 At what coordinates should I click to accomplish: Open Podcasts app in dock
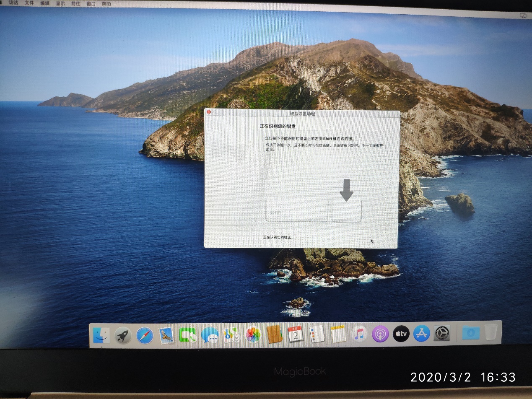(x=380, y=334)
